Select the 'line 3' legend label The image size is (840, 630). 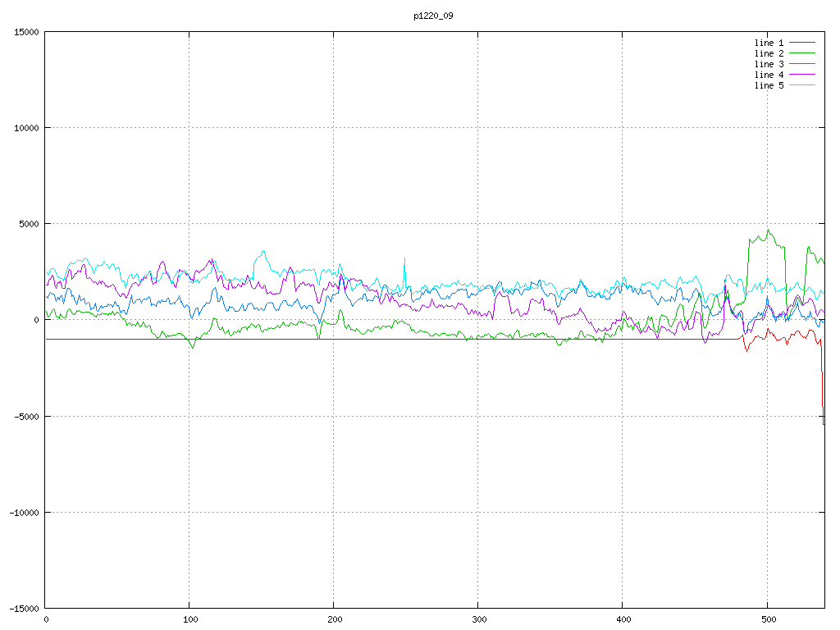(769, 64)
